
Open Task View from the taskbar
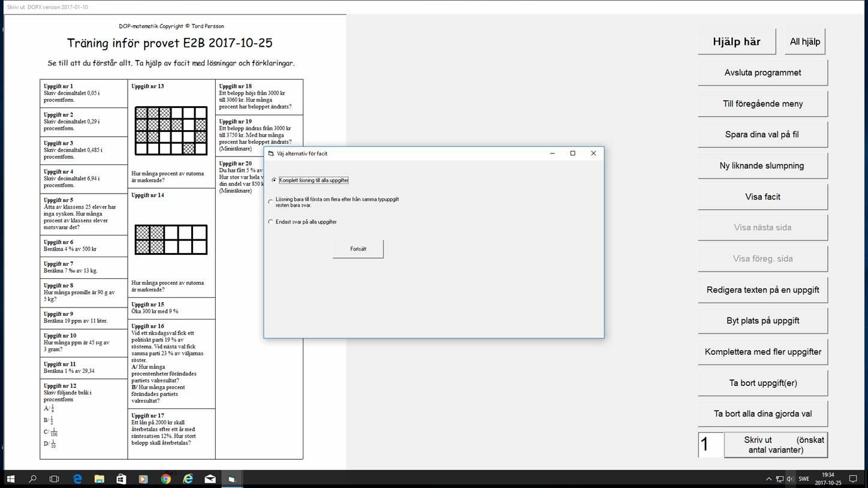pyautogui.click(x=55, y=479)
